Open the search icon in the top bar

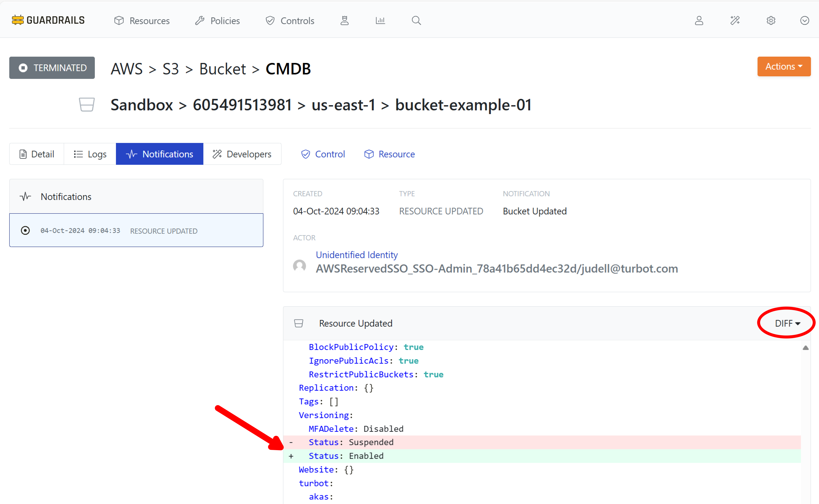click(x=416, y=20)
